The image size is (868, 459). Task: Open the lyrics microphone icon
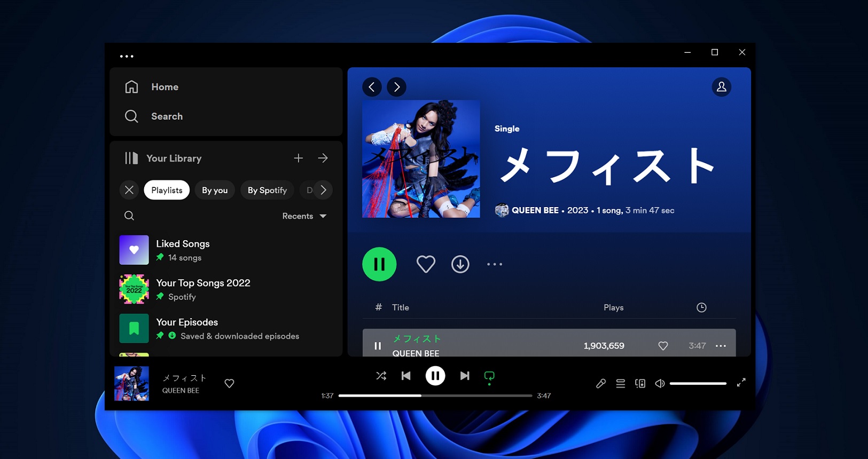pos(601,383)
